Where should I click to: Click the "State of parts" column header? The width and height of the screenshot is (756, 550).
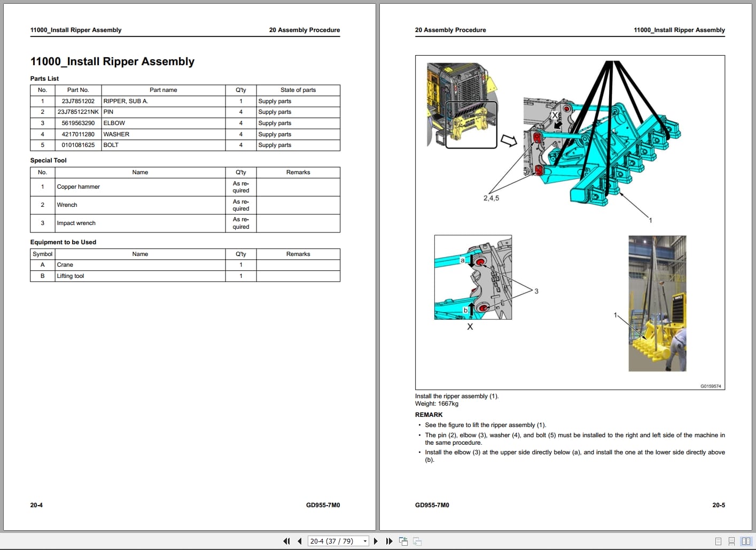[298, 90]
